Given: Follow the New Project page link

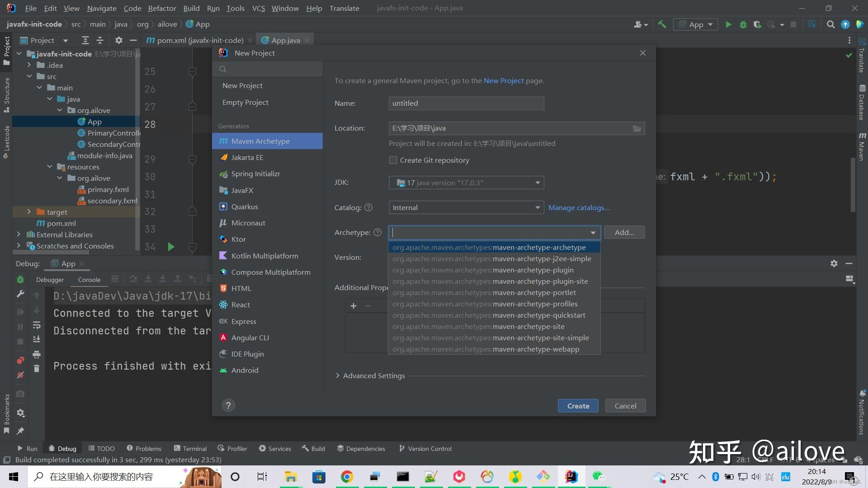Looking at the screenshot, I should [x=504, y=80].
